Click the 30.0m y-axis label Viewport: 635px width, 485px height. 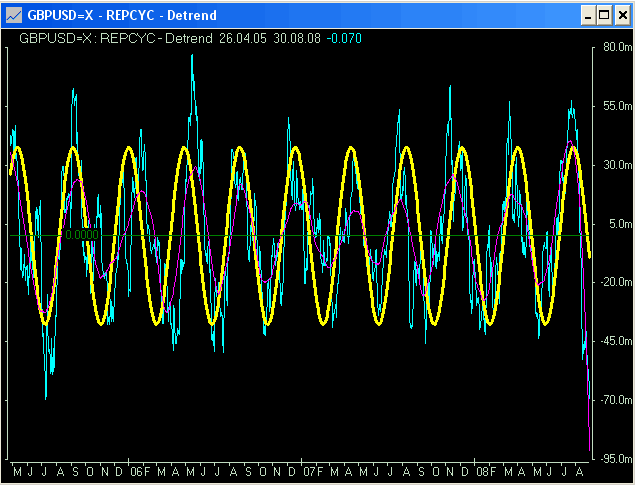pyautogui.click(x=617, y=165)
